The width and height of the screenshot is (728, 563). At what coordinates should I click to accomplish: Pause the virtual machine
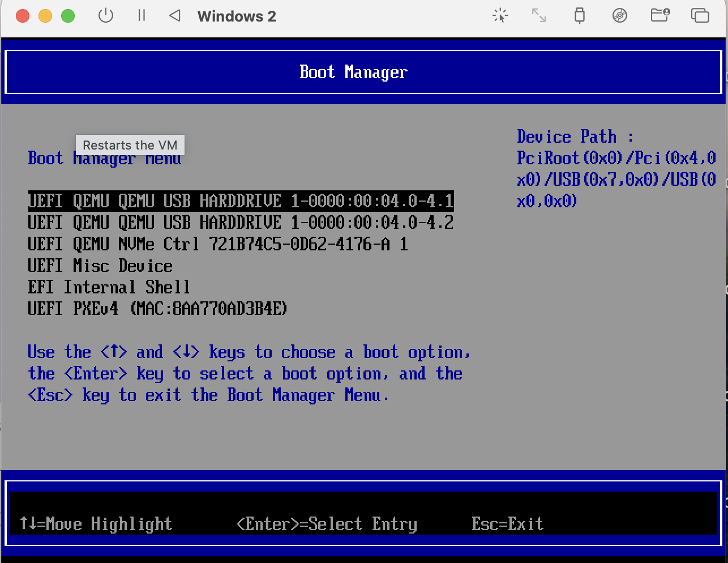click(142, 16)
